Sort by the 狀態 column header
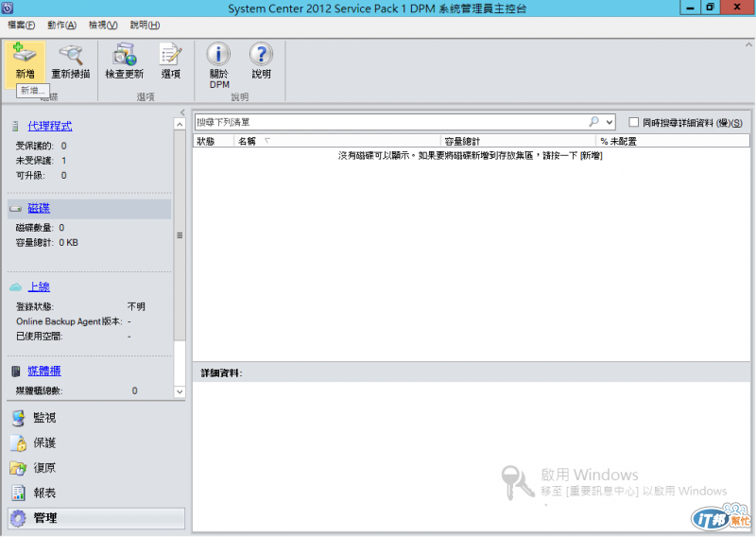This screenshot has height=537, width=756. (214, 142)
